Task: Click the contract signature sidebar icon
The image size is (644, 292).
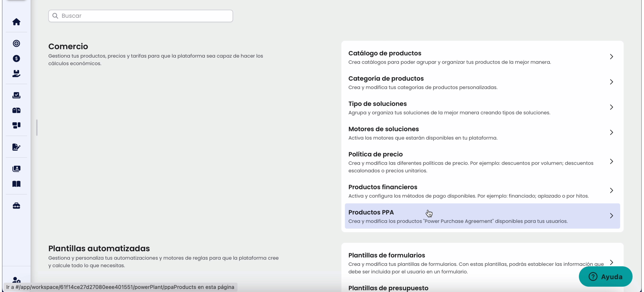Action: coord(16,147)
